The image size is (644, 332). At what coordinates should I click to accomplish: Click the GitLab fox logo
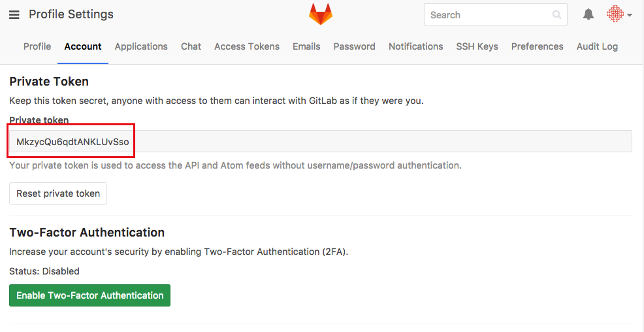click(x=321, y=14)
